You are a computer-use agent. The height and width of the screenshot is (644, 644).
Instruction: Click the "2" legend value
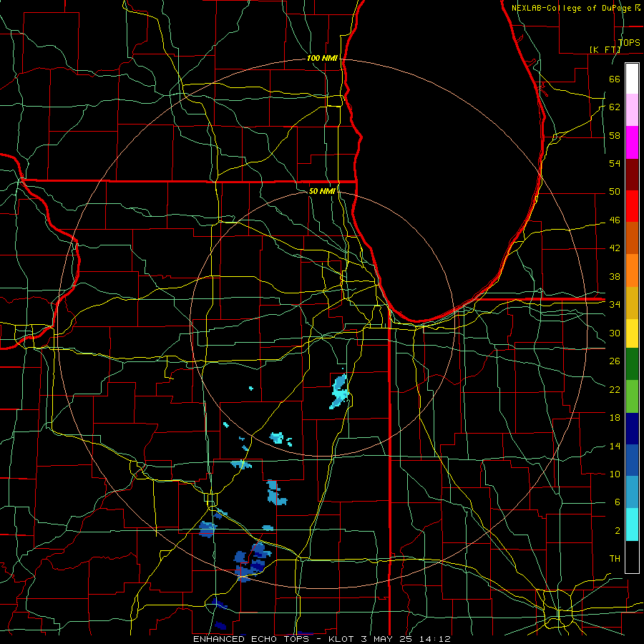pos(617,531)
